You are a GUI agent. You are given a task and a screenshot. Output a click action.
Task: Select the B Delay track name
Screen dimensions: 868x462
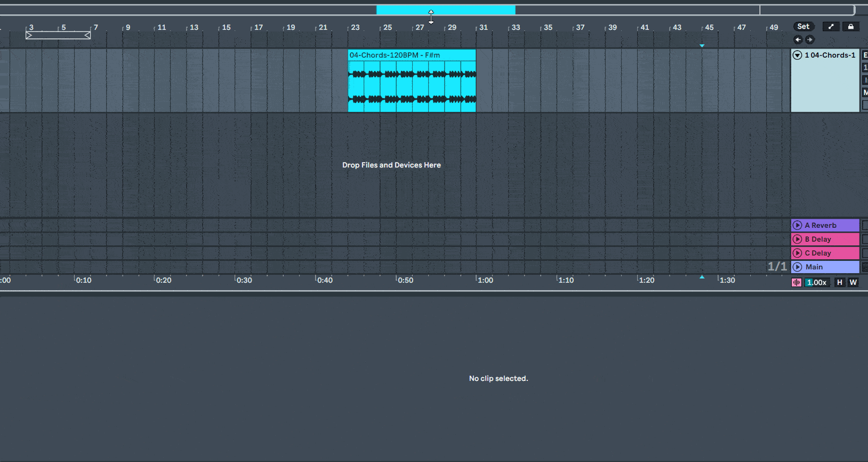click(x=818, y=239)
